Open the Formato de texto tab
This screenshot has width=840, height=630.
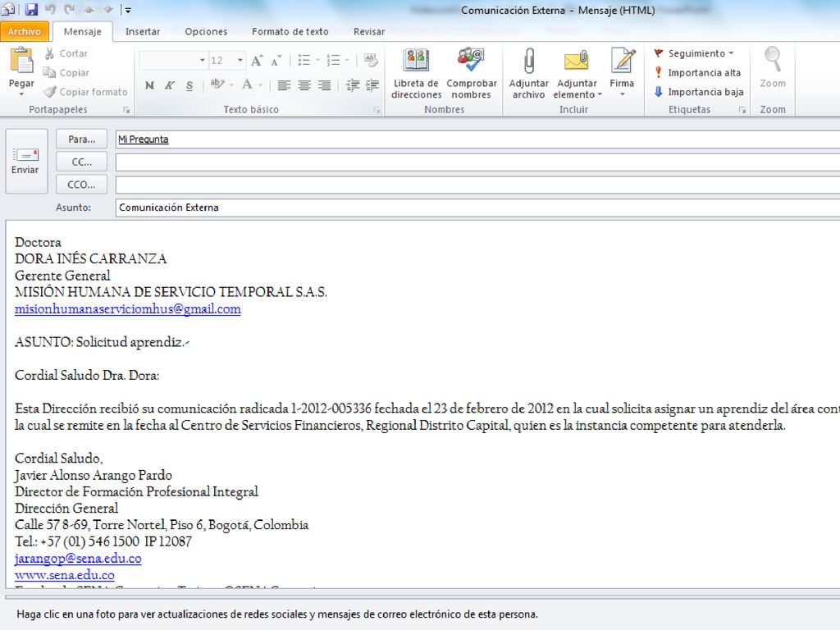290,32
